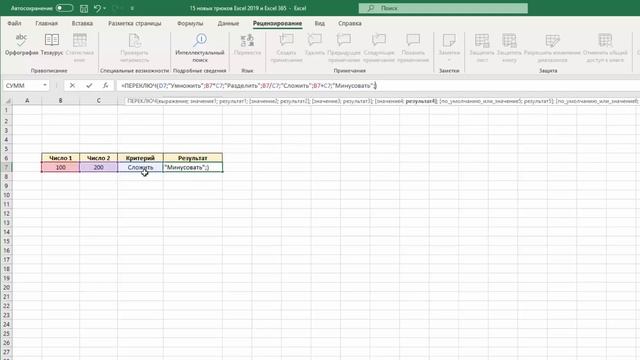Click Создать примечание icon

click(x=286, y=48)
